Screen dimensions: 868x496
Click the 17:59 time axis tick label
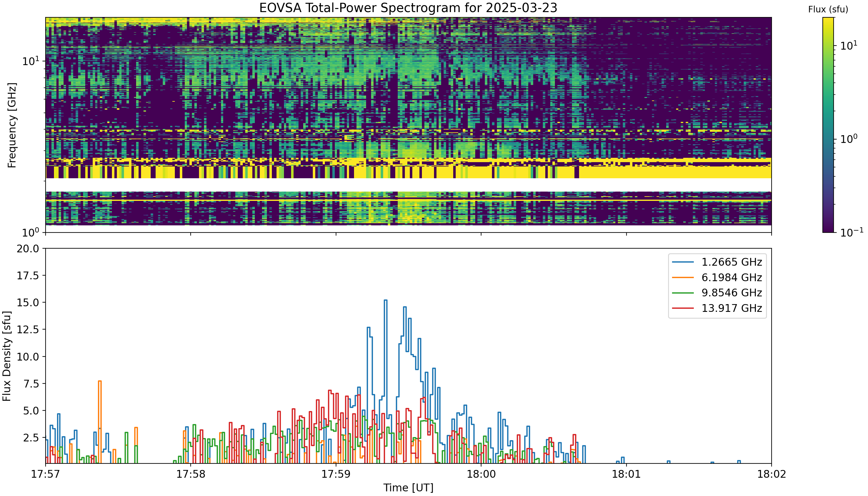[x=336, y=474]
